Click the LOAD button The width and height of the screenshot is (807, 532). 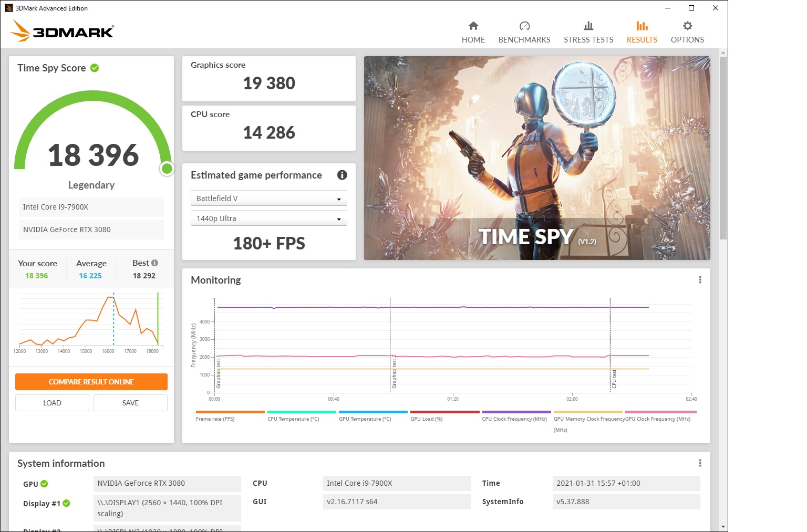click(x=52, y=403)
